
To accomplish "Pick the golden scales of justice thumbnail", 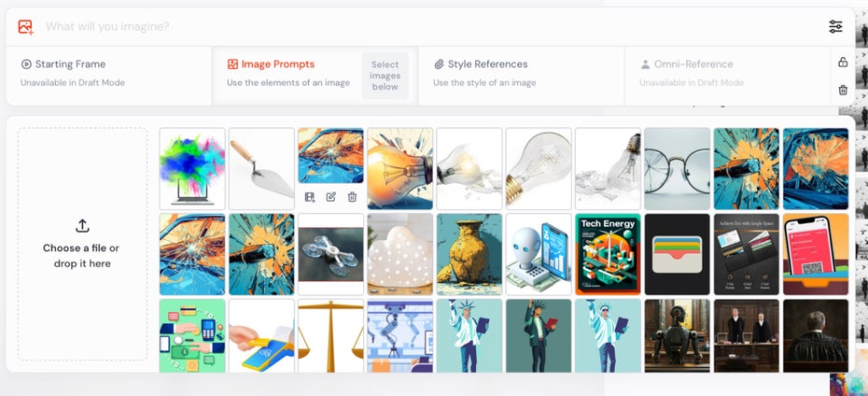I will (330, 335).
